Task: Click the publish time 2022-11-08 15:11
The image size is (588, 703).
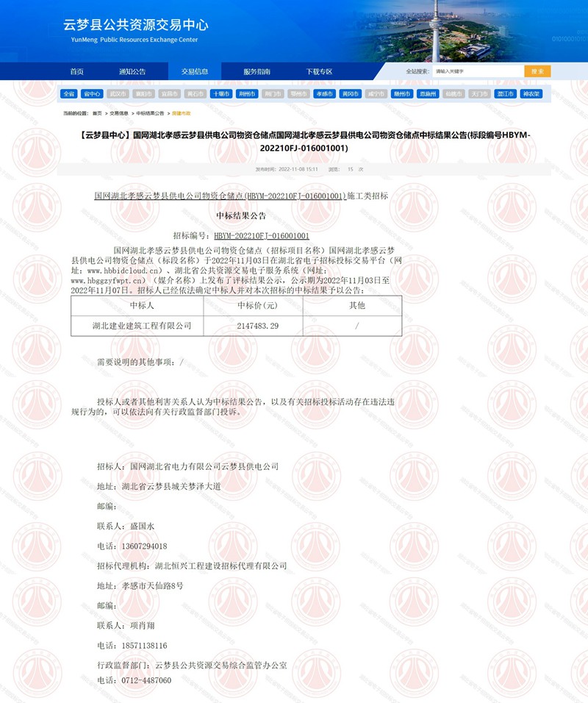Action: pyautogui.click(x=298, y=169)
